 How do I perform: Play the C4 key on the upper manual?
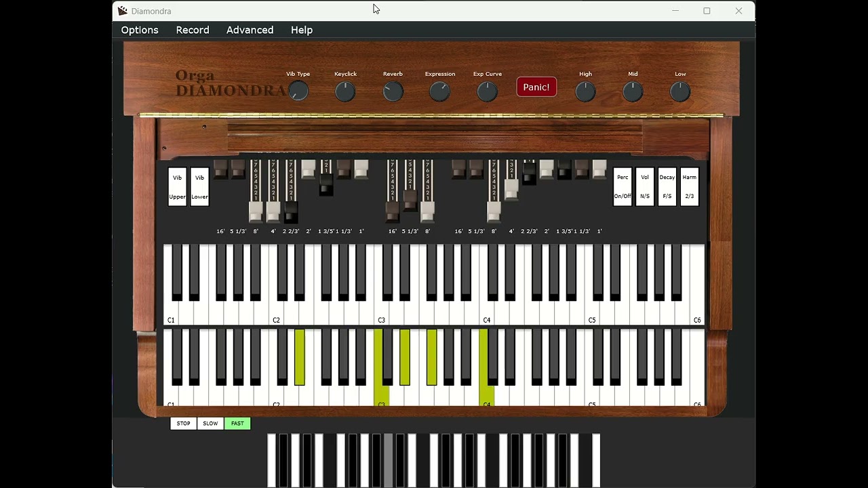coord(486,312)
